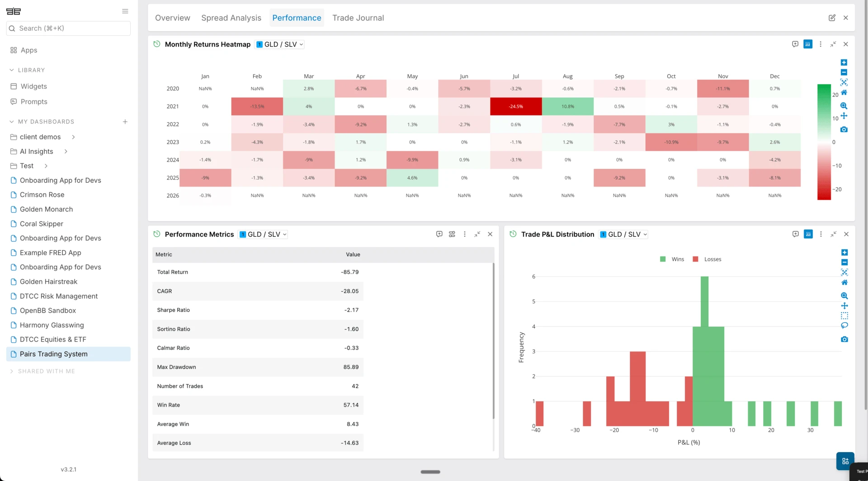This screenshot has height=481, width=868.
Task: Download heatmap plot as image camera icon
Action: click(844, 129)
